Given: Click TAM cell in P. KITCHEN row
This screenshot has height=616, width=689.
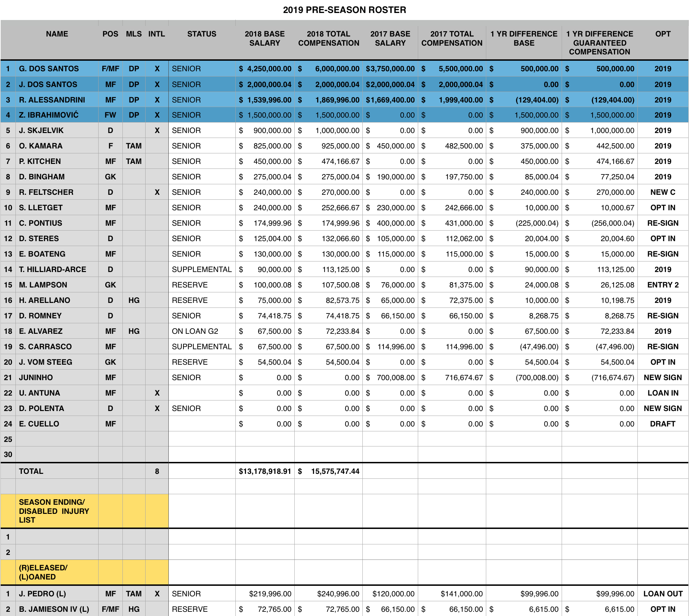Looking at the screenshot, I should [134, 161].
